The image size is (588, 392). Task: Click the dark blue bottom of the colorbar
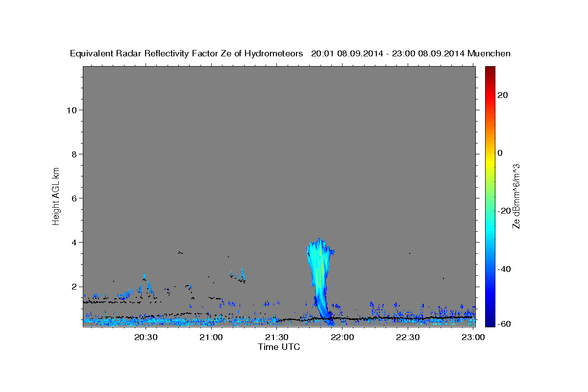coord(490,322)
